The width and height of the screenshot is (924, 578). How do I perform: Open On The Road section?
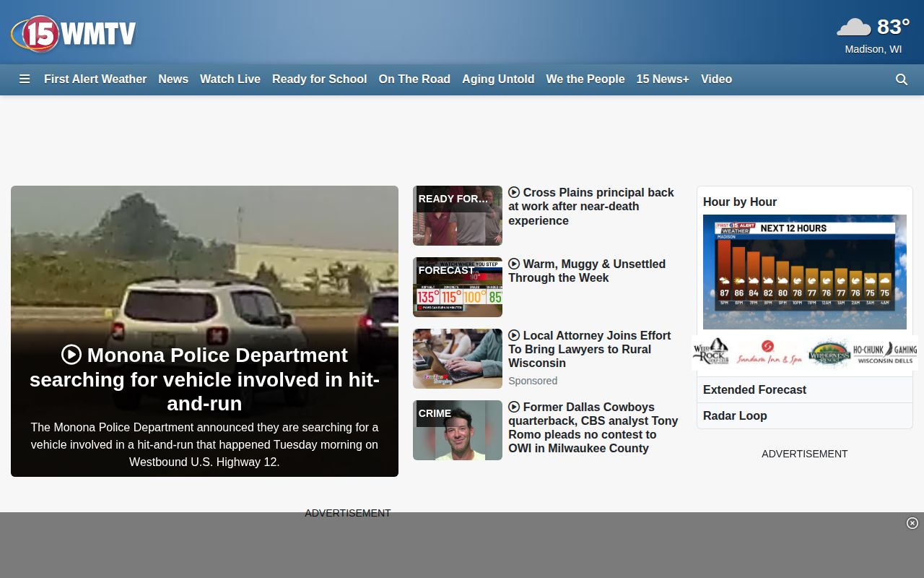pos(414,79)
